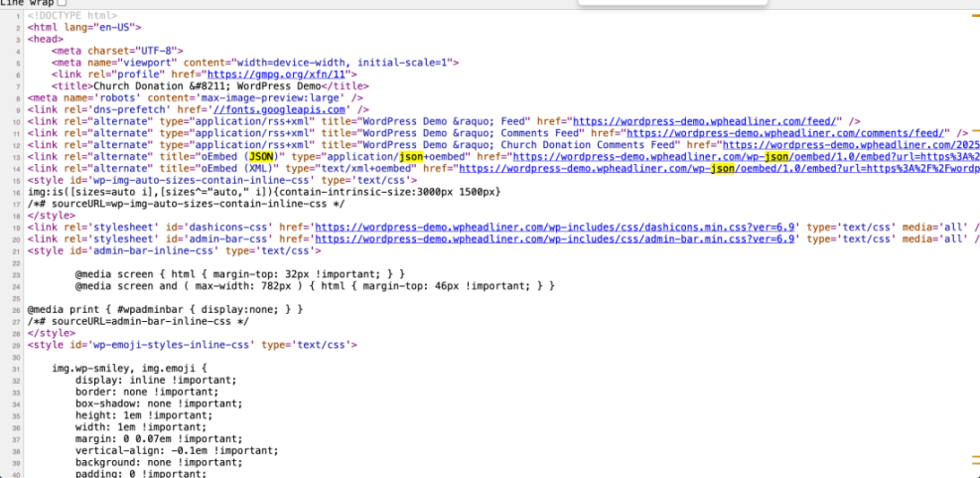Toggle the Line Wrap checkbox
The width and height of the screenshot is (980, 478).
(x=62, y=3)
